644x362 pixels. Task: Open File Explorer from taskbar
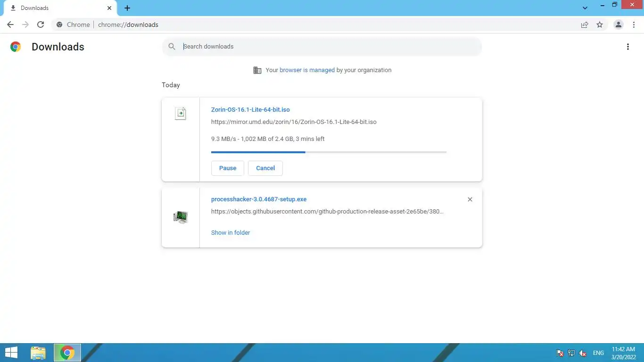pyautogui.click(x=38, y=353)
